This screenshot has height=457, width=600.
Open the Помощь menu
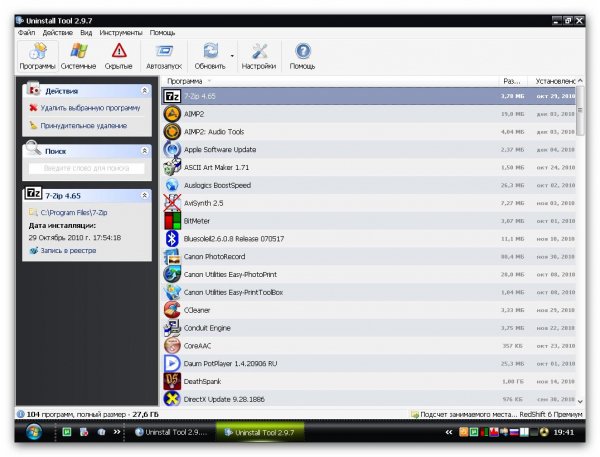click(162, 33)
